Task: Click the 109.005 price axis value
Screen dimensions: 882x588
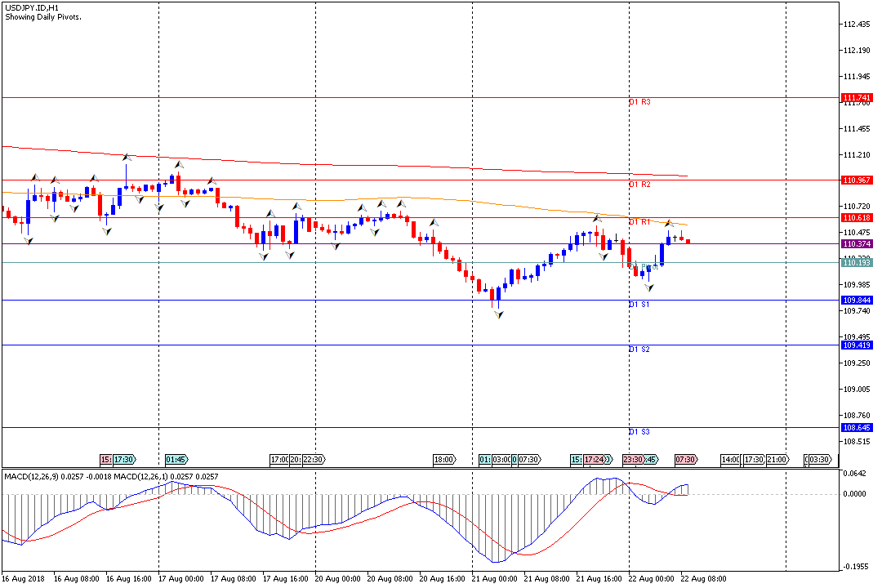Action: (857, 390)
